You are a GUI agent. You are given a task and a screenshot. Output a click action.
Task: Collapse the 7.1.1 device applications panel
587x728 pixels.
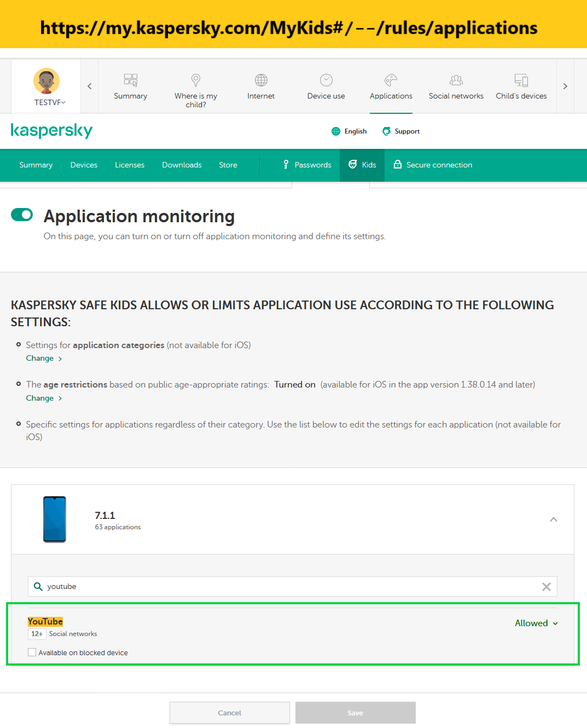(x=553, y=519)
